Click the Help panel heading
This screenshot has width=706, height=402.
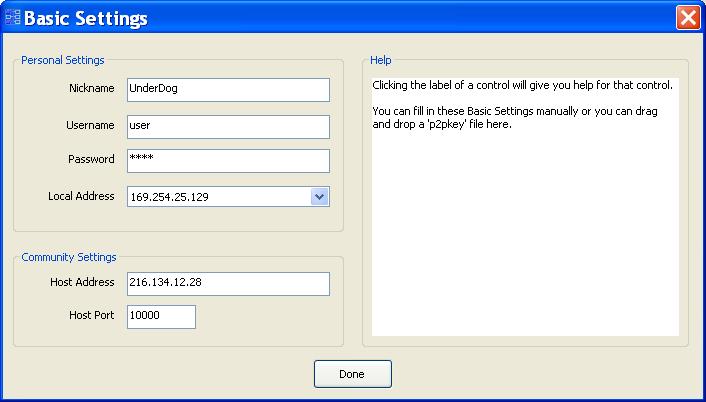pyautogui.click(x=380, y=60)
